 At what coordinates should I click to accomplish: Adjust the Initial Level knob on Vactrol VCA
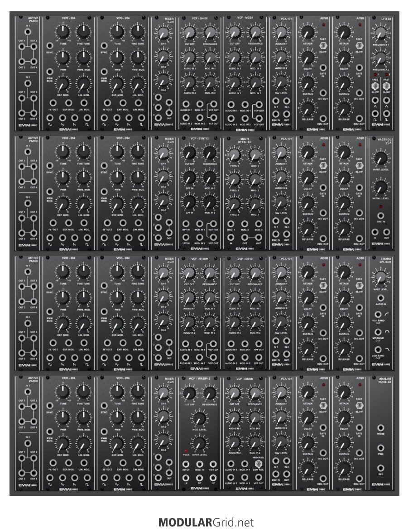click(x=381, y=187)
